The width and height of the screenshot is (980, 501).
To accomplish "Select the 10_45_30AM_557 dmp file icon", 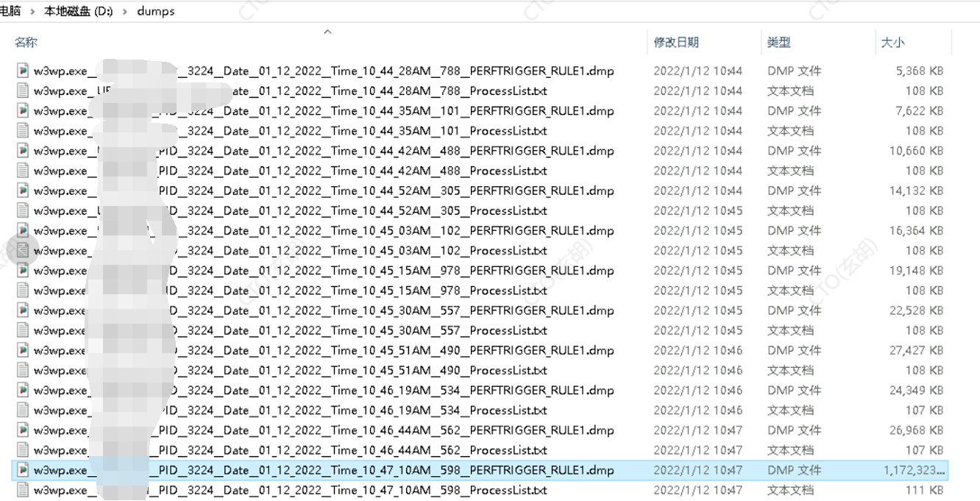I will tap(23, 310).
